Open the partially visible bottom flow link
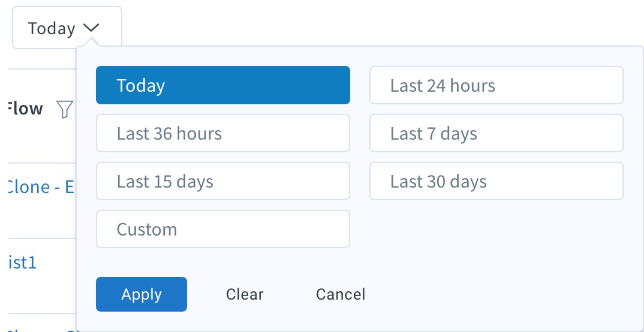 [x=41, y=329]
